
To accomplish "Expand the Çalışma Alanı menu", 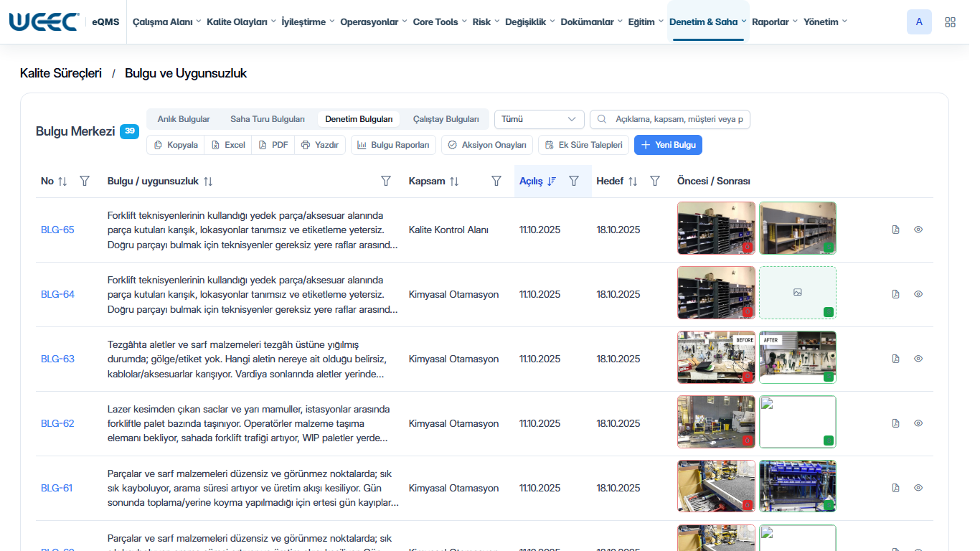I will click(166, 22).
